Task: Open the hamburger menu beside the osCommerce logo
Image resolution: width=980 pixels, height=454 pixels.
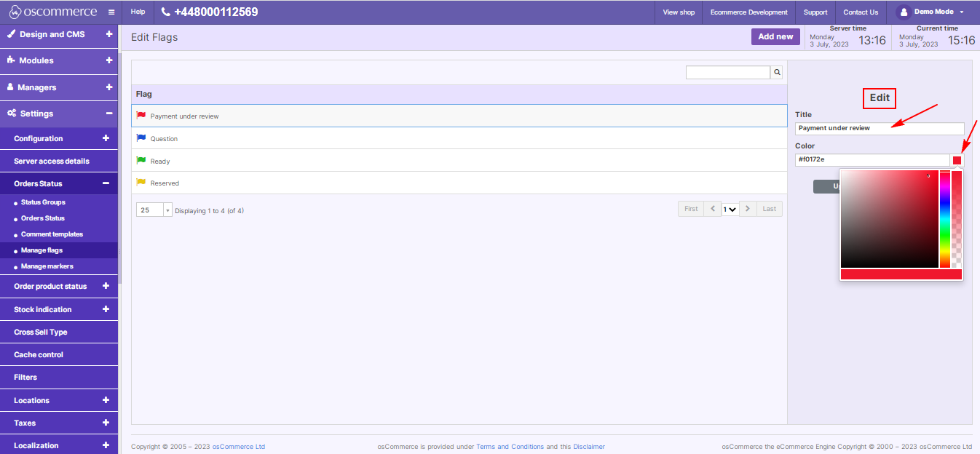Action: click(111, 11)
